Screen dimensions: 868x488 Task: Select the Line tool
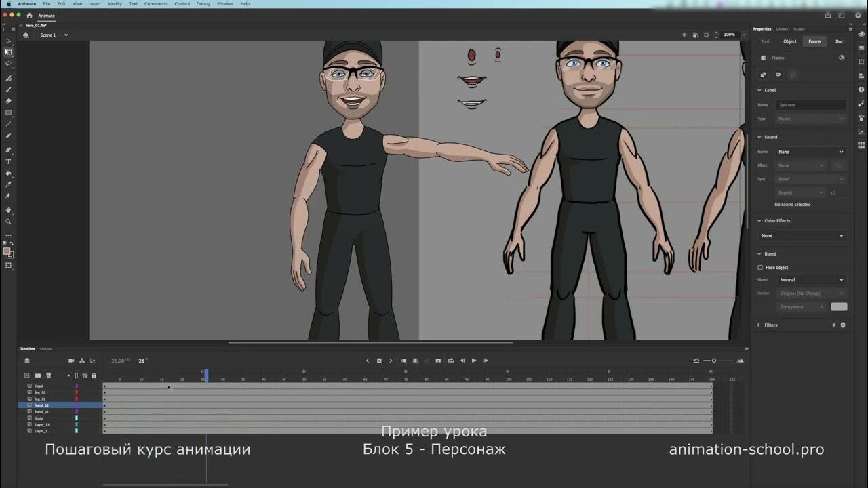tap(8, 124)
